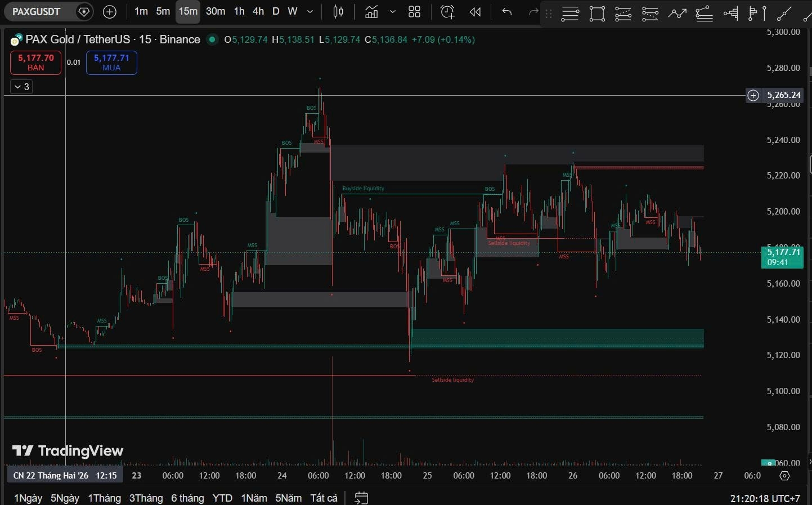Click the red 5,177.70 BÁN sell button
This screenshot has height=505, width=812.
[35, 62]
